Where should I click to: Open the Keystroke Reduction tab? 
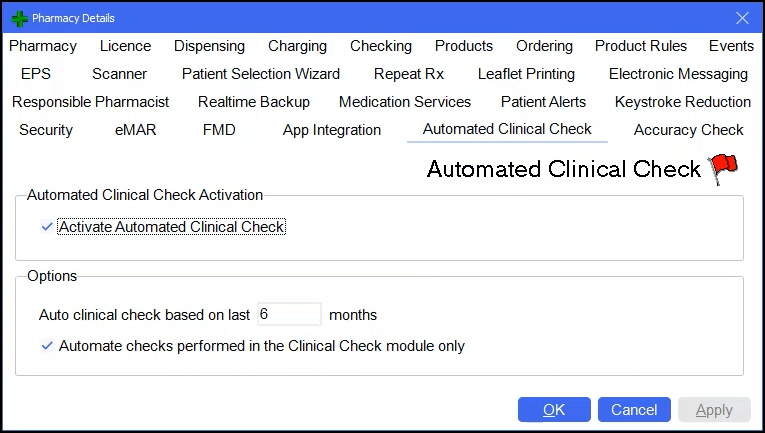click(683, 102)
